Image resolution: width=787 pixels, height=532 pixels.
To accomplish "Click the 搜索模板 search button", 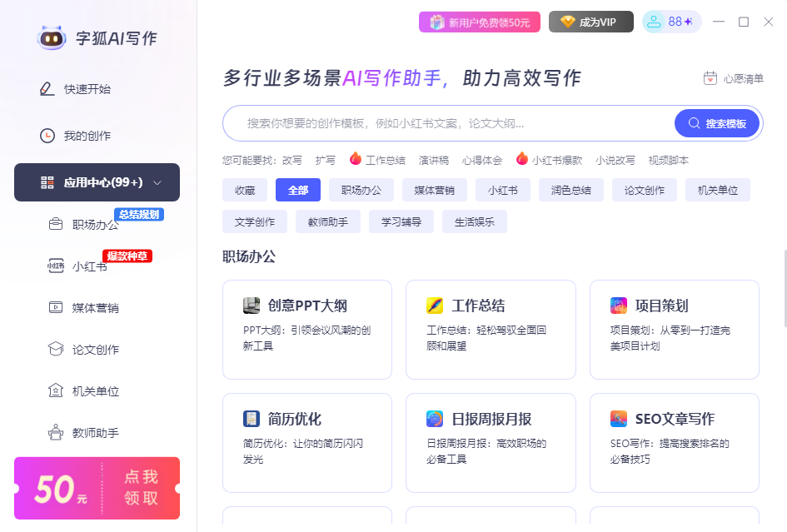I will [x=717, y=123].
